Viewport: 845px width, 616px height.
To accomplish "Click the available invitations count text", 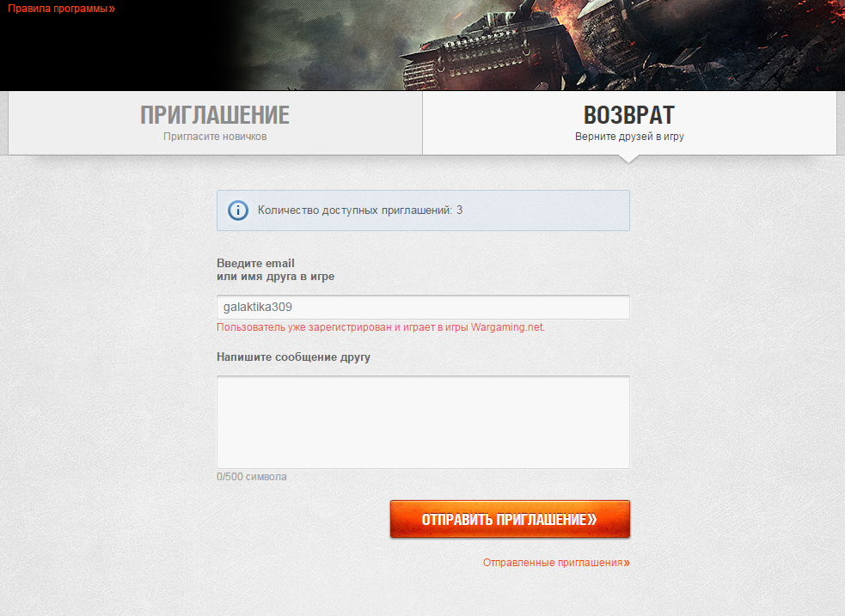I will [x=360, y=210].
